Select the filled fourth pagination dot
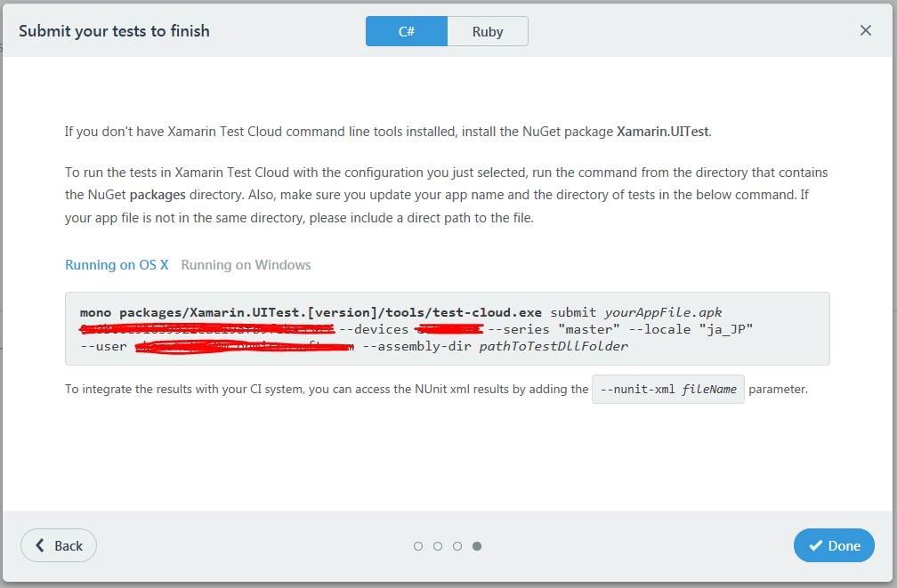Image resolution: width=897 pixels, height=588 pixels. coord(477,546)
